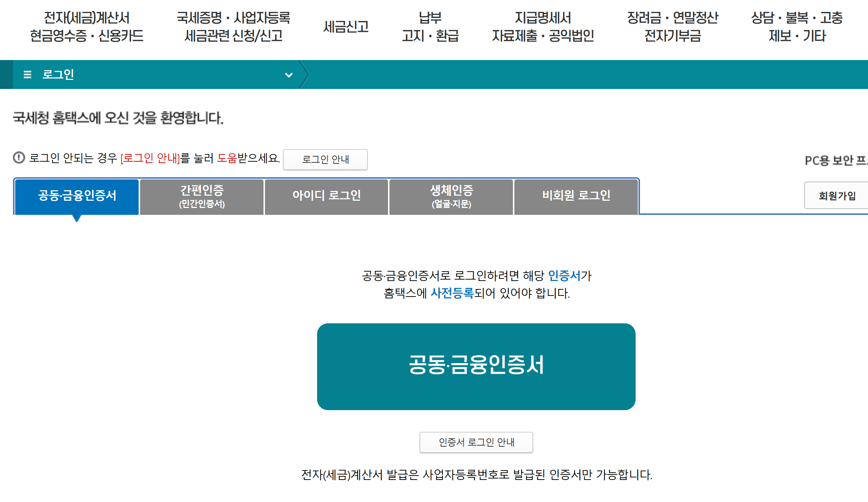Viewport: 868px width, 502px height.
Task: Open the hamburger menu in the 로그인 bar
Action: click(x=27, y=75)
